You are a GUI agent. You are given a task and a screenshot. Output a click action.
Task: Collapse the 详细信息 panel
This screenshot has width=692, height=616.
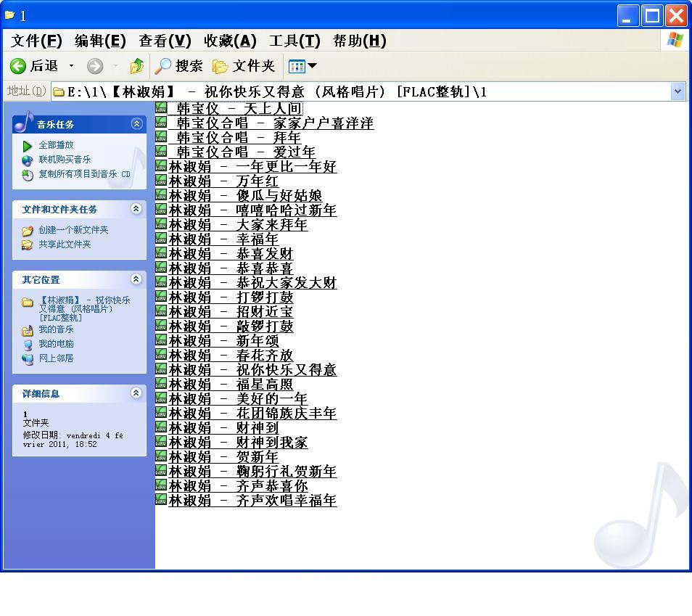[x=136, y=393]
